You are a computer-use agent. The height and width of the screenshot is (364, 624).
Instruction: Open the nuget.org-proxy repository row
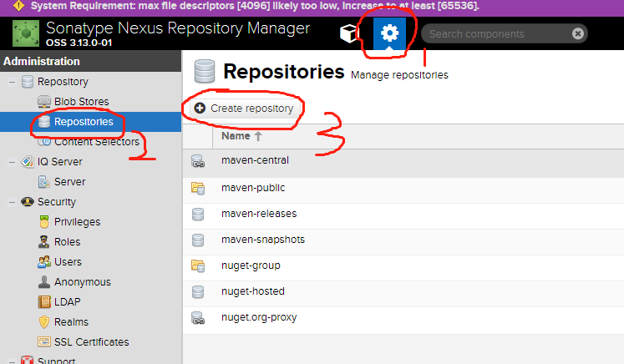tap(403, 321)
